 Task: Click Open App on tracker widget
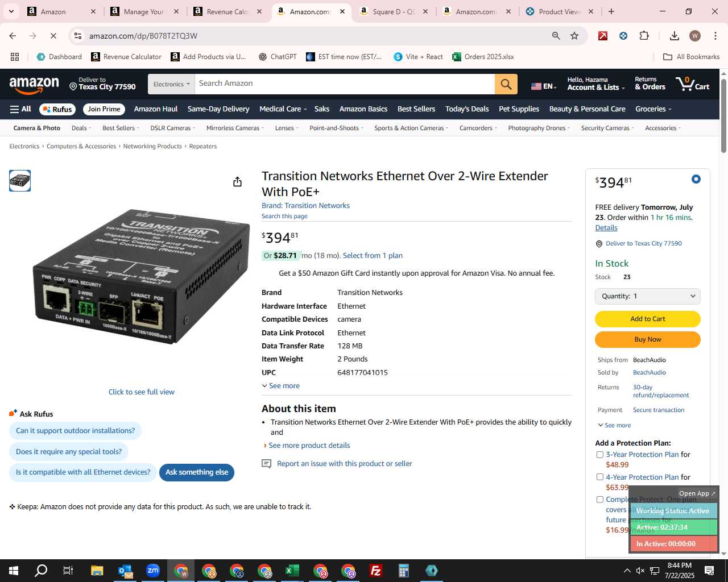(x=697, y=493)
